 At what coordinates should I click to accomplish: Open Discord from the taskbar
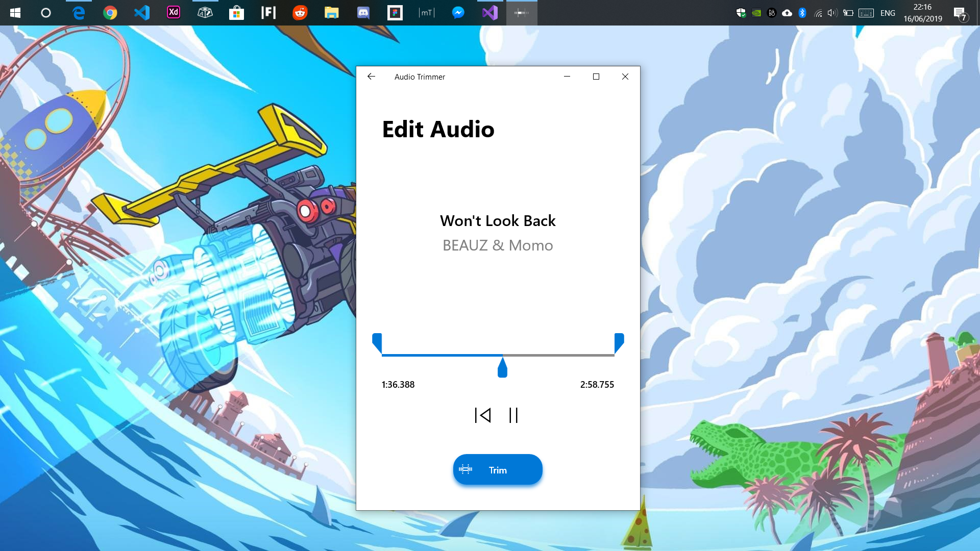[x=363, y=13]
